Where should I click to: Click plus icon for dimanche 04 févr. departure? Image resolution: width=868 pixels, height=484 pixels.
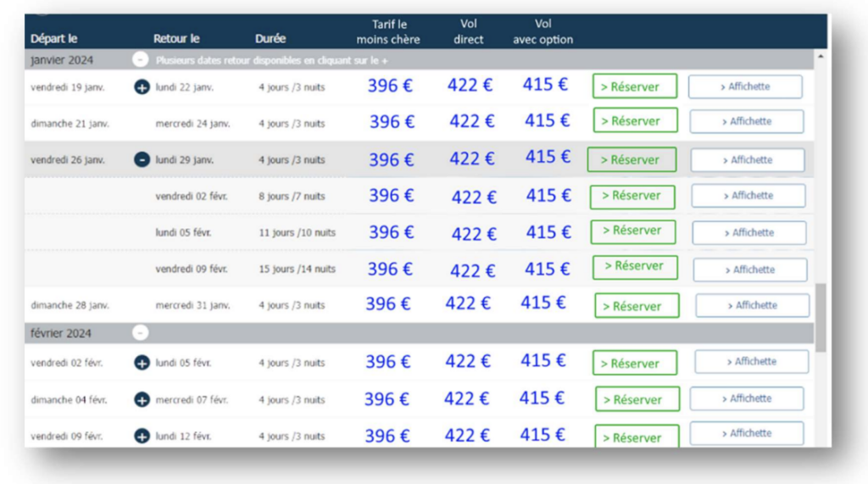pyautogui.click(x=142, y=400)
